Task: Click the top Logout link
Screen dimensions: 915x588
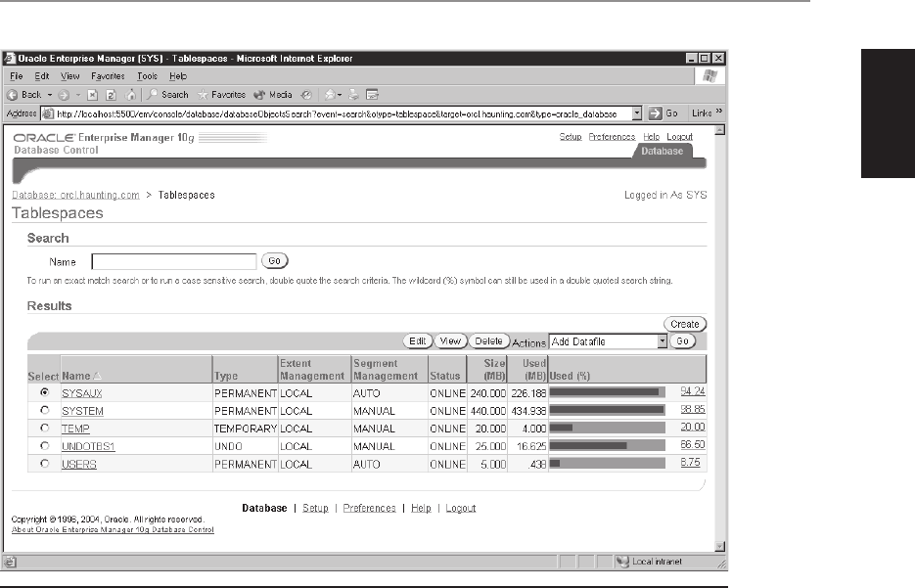Action: pos(680,137)
